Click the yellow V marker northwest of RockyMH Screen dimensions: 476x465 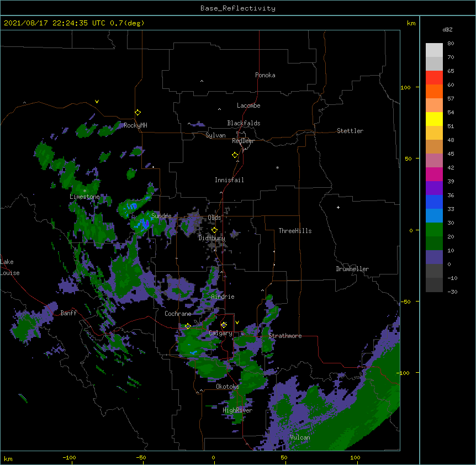pyautogui.click(x=97, y=102)
